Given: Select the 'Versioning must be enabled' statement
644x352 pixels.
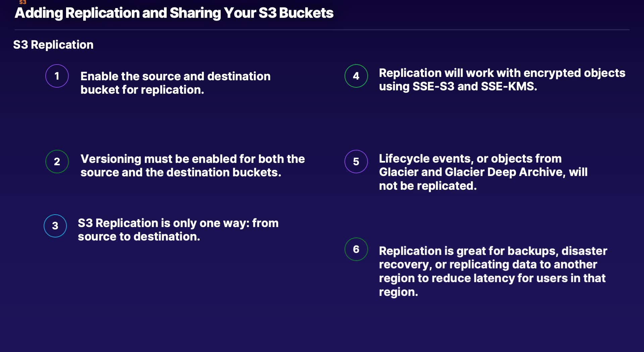Looking at the screenshot, I should pyautogui.click(x=193, y=166).
